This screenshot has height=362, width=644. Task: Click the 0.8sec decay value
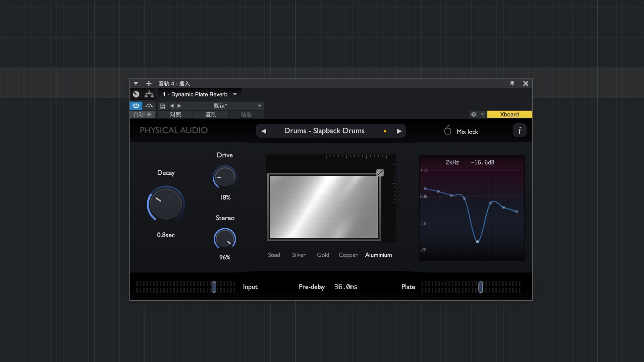pyautogui.click(x=166, y=235)
